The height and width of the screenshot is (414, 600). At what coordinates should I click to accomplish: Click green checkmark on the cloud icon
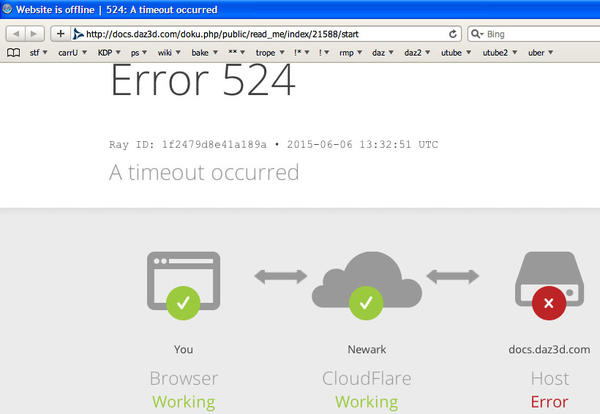point(366,303)
